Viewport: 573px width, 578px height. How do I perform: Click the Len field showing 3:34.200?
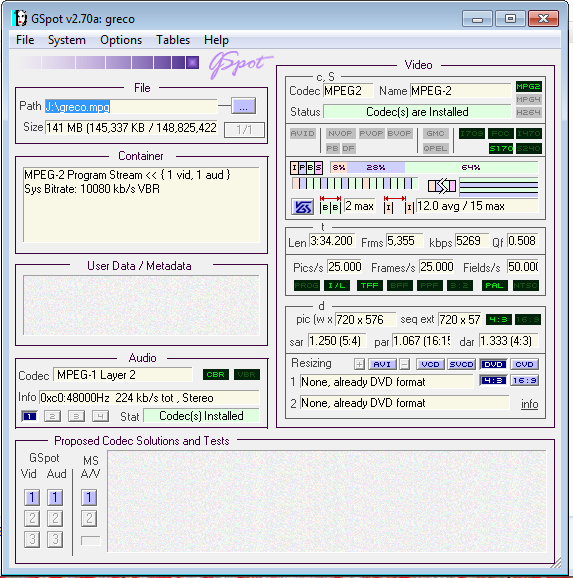(332, 241)
